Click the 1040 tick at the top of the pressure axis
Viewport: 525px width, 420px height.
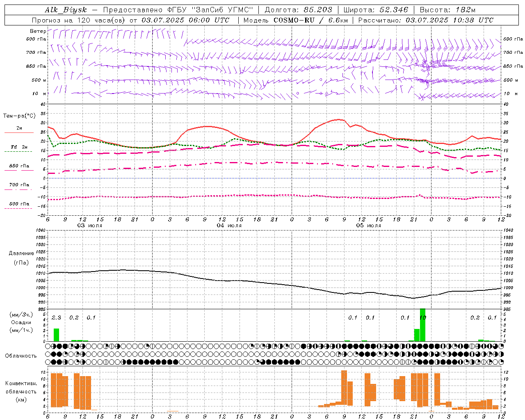pyautogui.click(x=41, y=230)
